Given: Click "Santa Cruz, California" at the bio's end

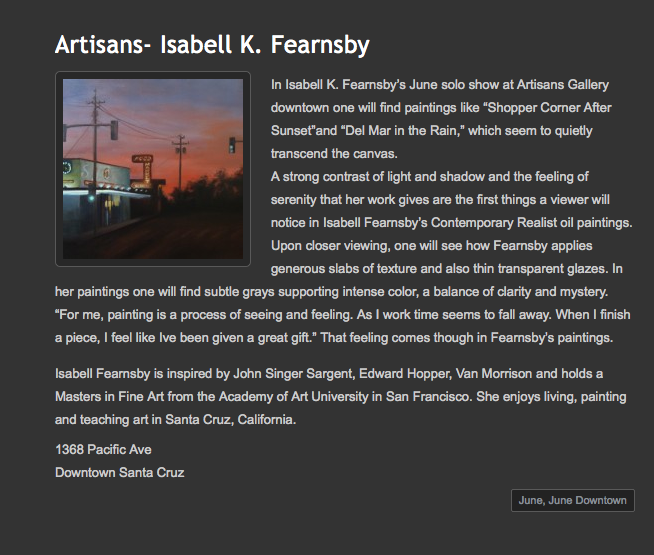Looking at the screenshot, I should 229,419.
